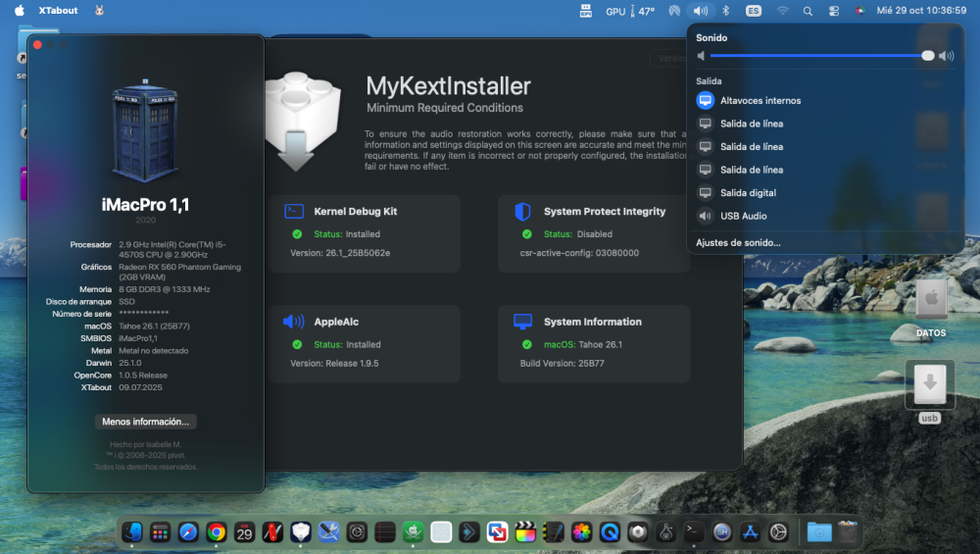The height and width of the screenshot is (554, 980).
Task: Click the rabbit icon in menu bar
Action: 99,11
